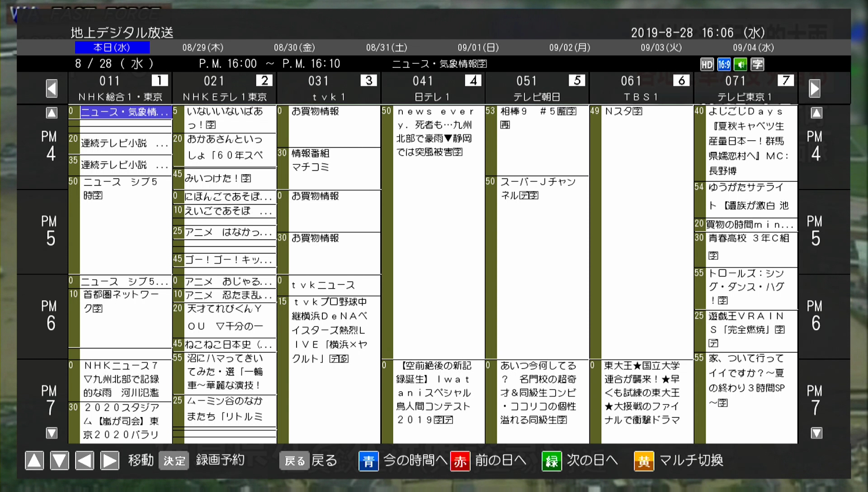Select the 08/30(金) date tab
868x492 pixels.
pyautogui.click(x=294, y=47)
